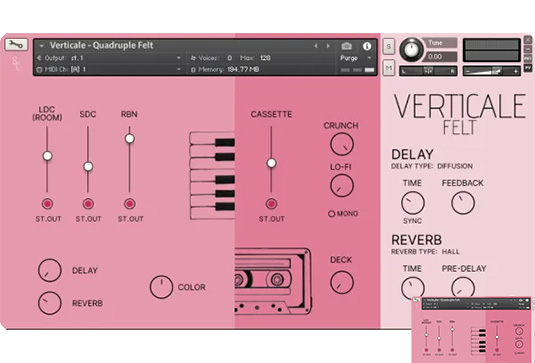
Task: Adjust the L/R pan slider
Action: tap(428, 71)
